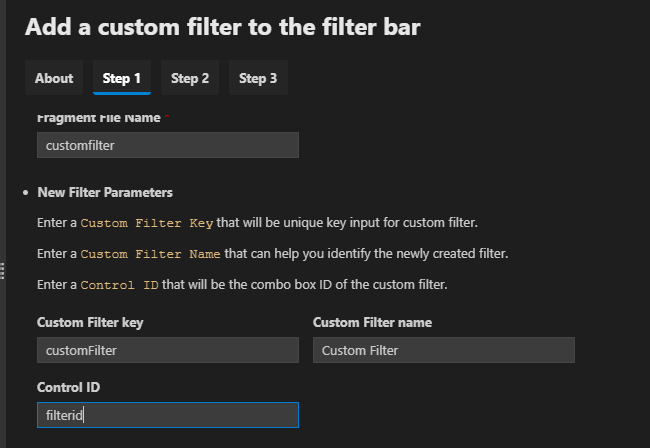The image size is (650, 448).
Task: Click into the Custom Filter key input
Action: 168,350
